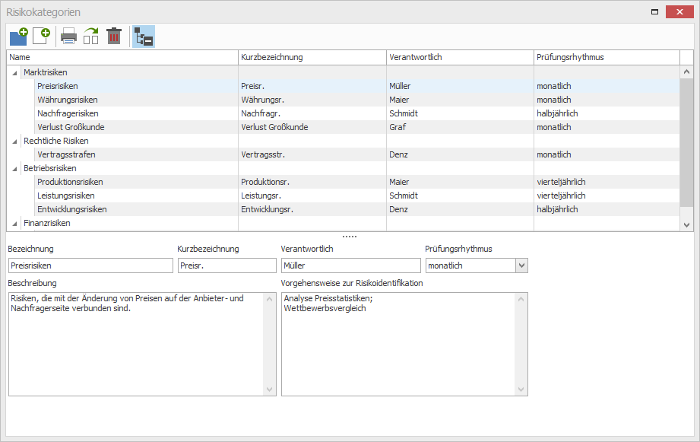Create a new risk entry document
700x442 pixels.
[x=42, y=36]
